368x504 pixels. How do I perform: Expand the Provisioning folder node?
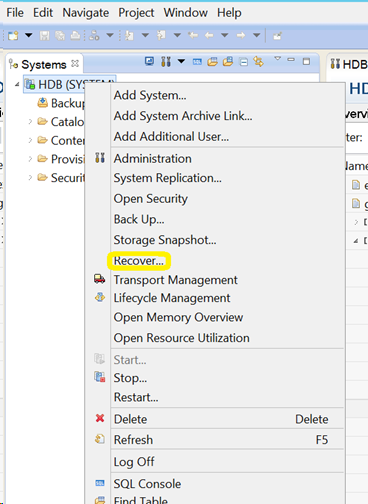(x=30, y=159)
